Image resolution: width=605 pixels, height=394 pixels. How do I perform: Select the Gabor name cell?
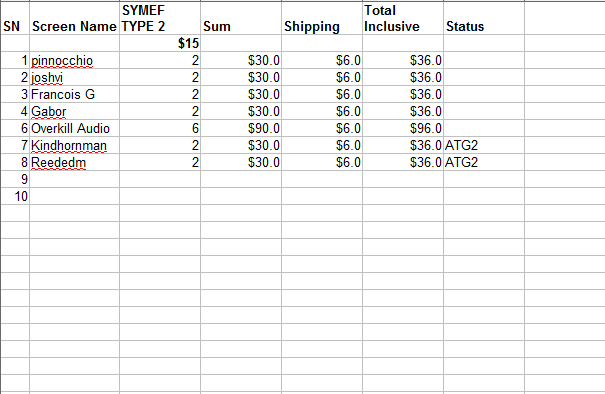point(74,111)
